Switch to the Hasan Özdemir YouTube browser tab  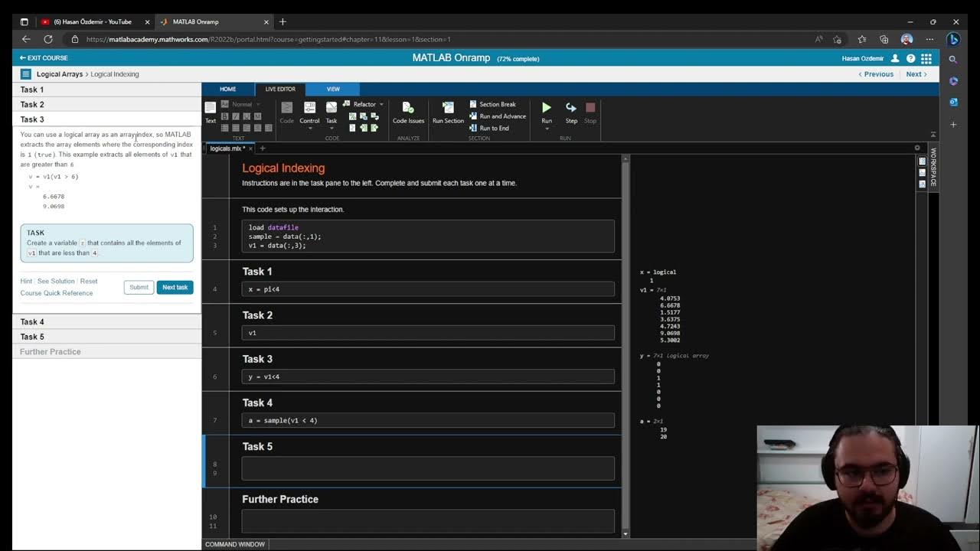(92, 21)
